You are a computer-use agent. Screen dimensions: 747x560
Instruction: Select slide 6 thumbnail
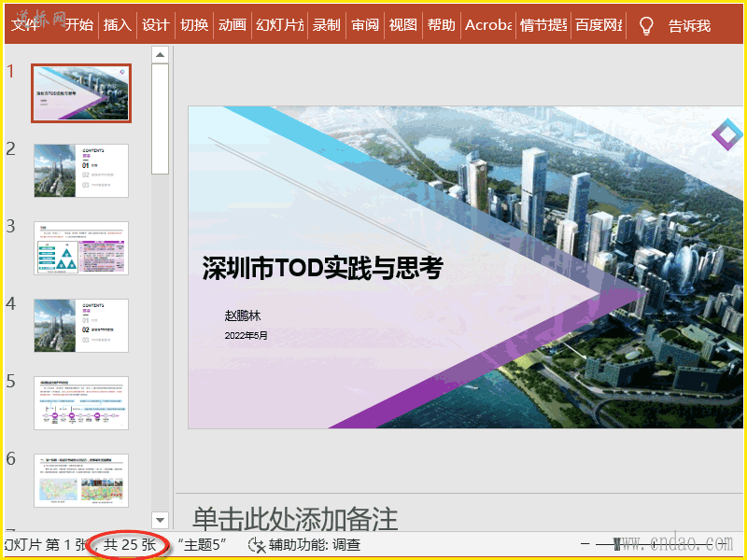click(81, 481)
